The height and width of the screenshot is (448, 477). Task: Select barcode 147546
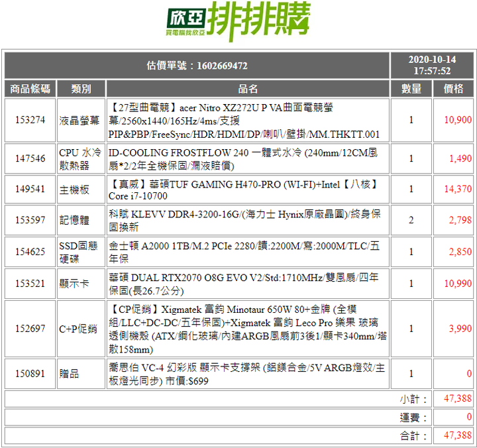[30, 158]
